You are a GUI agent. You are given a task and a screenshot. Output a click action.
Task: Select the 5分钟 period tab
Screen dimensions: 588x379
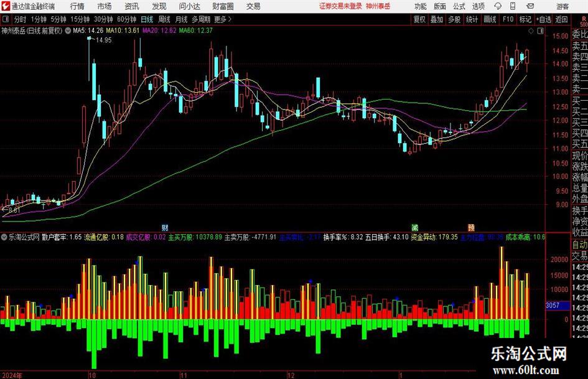coord(58,19)
